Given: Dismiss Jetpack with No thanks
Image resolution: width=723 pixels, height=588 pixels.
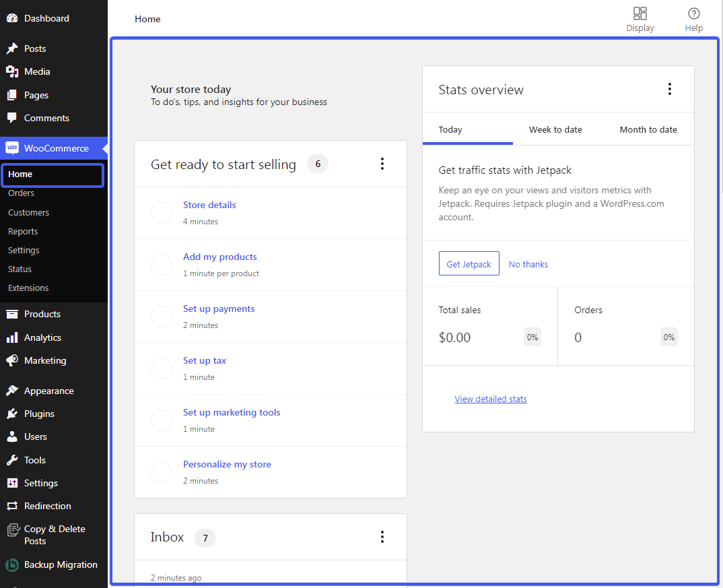Looking at the screenshot, I should (x=528, y=264).
